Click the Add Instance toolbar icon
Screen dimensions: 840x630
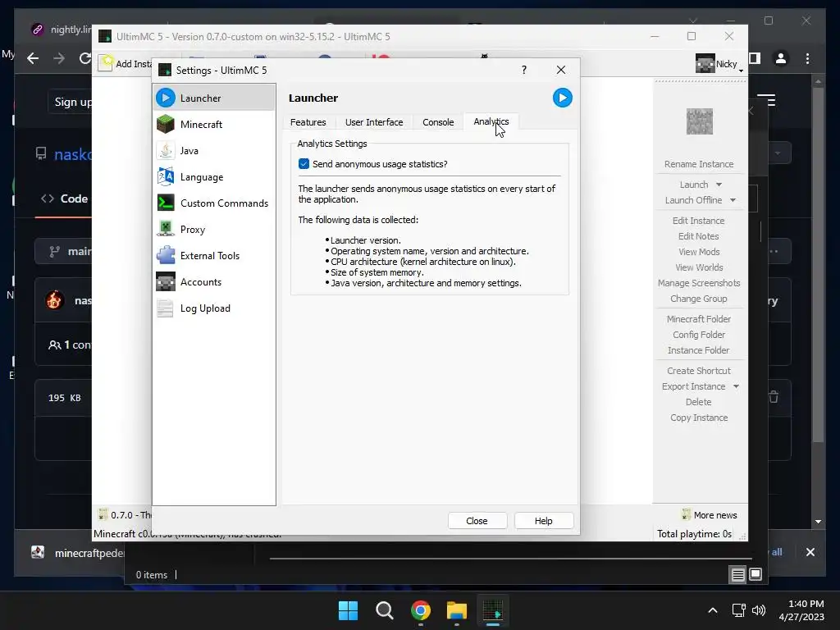click(x=106, y=62)
